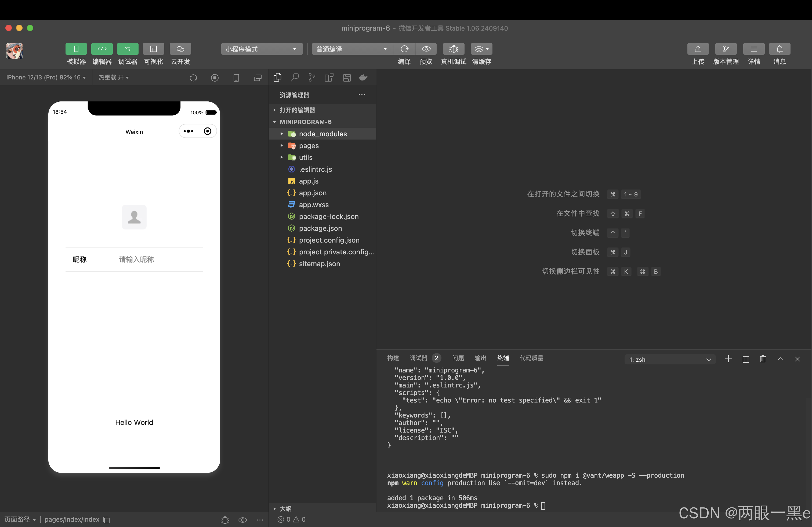The height and width of the screenshot is (527, 812).
Task: Open the extensions icon in editor sidebar
Action: point(329,78)
